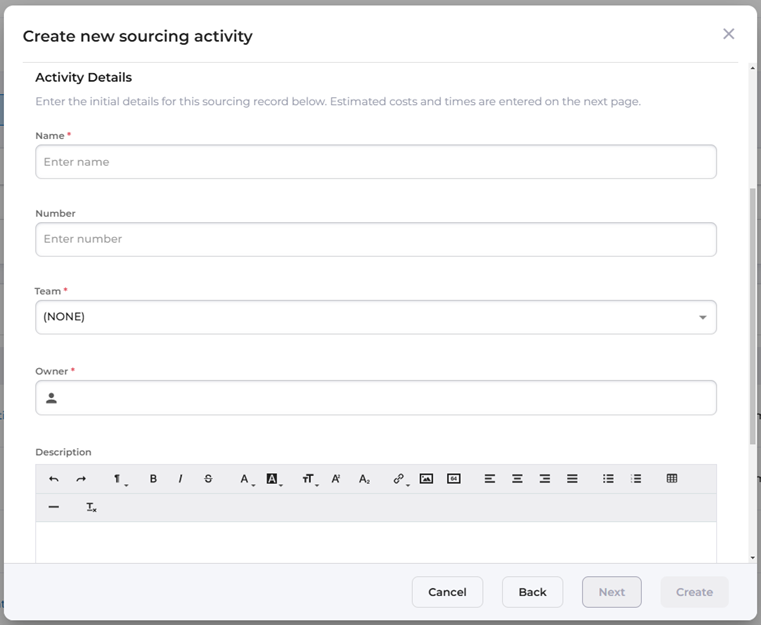Screen dimensions: 761x625
Task: Open the paragraph format icon menu
Action: tap(119, 479)
